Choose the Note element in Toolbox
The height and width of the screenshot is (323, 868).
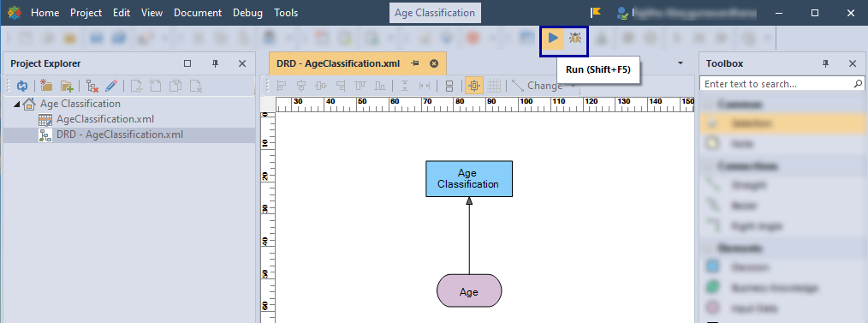pyautogui.click(x=782, y=144)
